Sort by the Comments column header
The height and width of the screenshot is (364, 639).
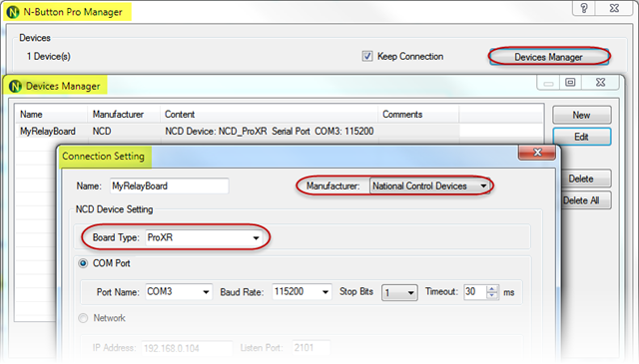pyautogui.click(x=419, y=115)
